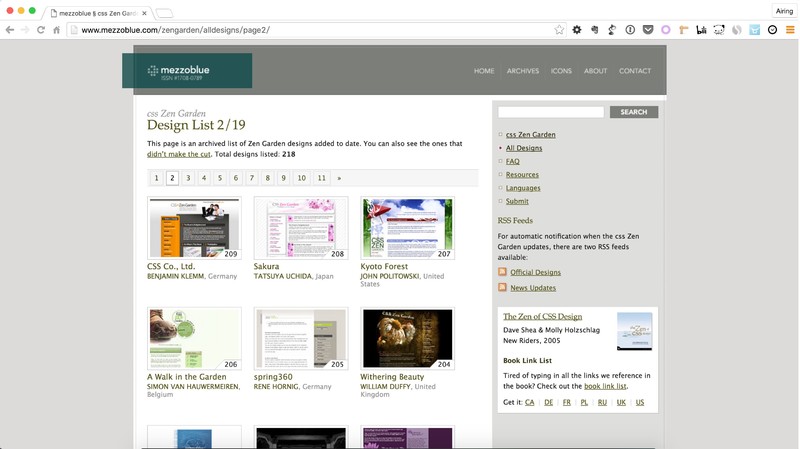The height and width of the screenshot is (449, 800).
Task: Click the Airing profile button
Action: coord(784,11)
